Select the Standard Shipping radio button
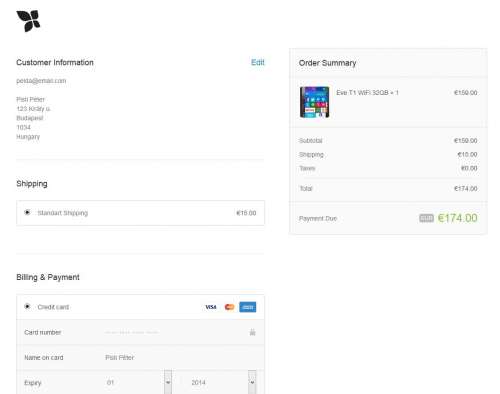This screenshot has width=500, height=394. [x=27, y=212]
